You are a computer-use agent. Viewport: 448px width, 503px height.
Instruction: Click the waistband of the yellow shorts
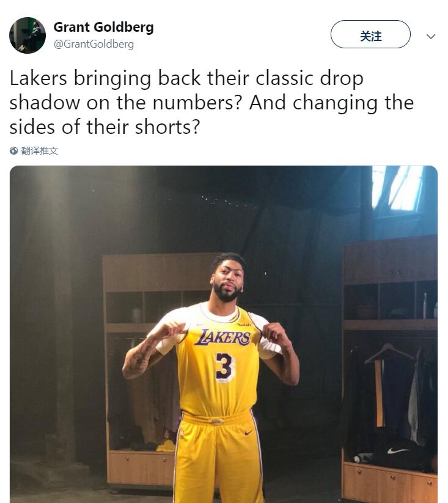[216, 420]
